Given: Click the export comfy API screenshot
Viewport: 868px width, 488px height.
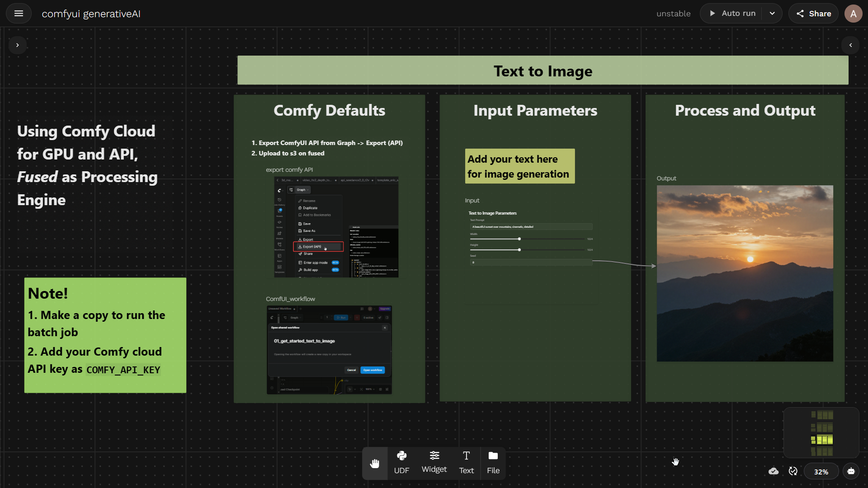Looking at the screenshot, I should (336, 227).
